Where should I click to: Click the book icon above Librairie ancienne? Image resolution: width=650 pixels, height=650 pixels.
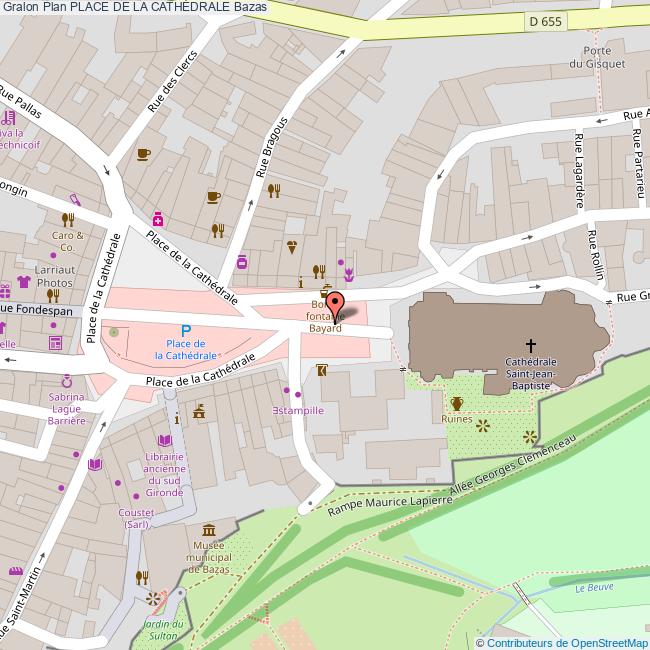pos(166,440)
